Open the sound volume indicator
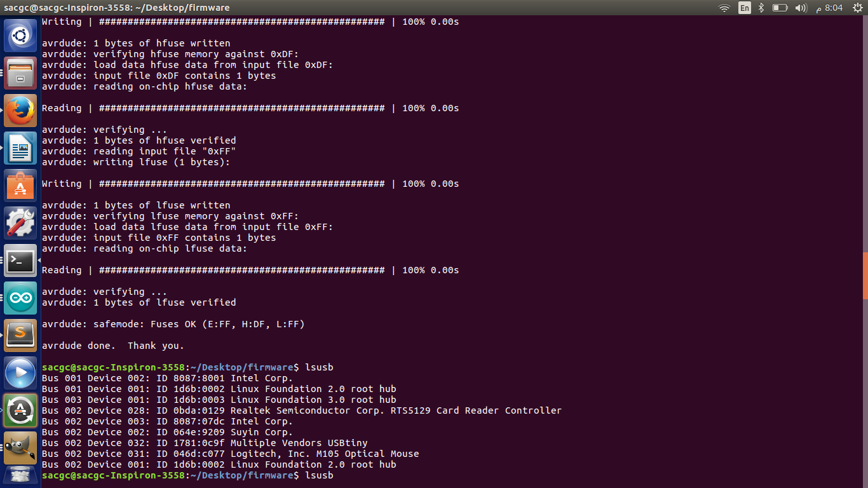 tap(801, 8)
